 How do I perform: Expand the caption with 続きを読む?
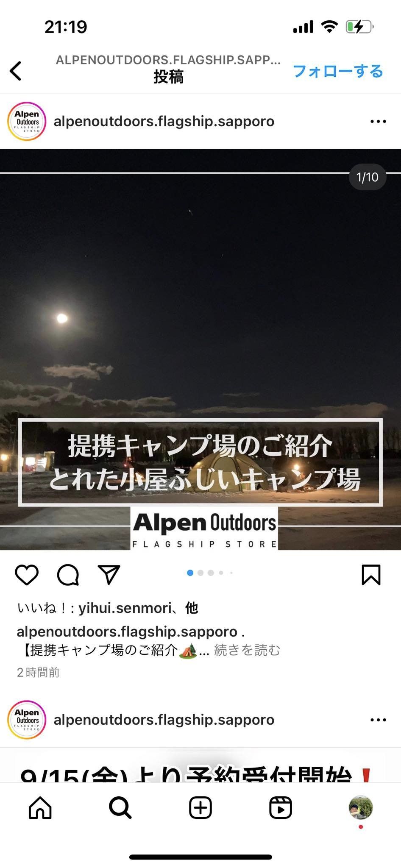[247, 650]
